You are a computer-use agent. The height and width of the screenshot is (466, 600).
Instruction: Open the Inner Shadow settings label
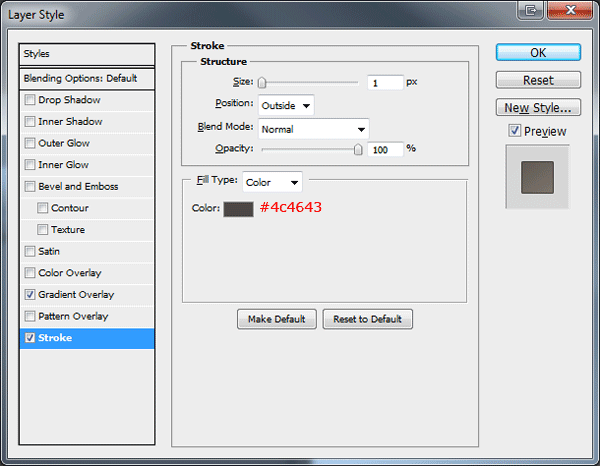[x=70, y=122]
